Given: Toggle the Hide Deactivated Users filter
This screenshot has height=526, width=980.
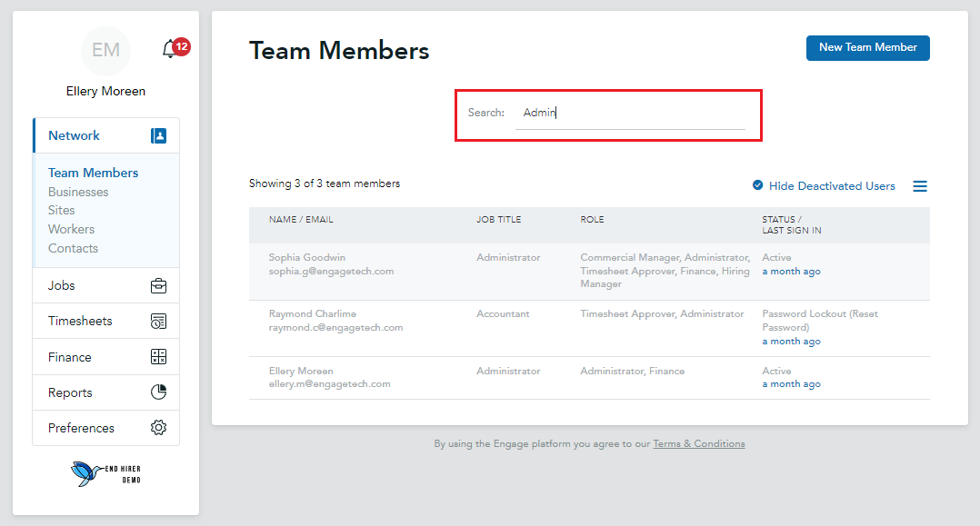Looking at the screenshot, I should 823,185.
